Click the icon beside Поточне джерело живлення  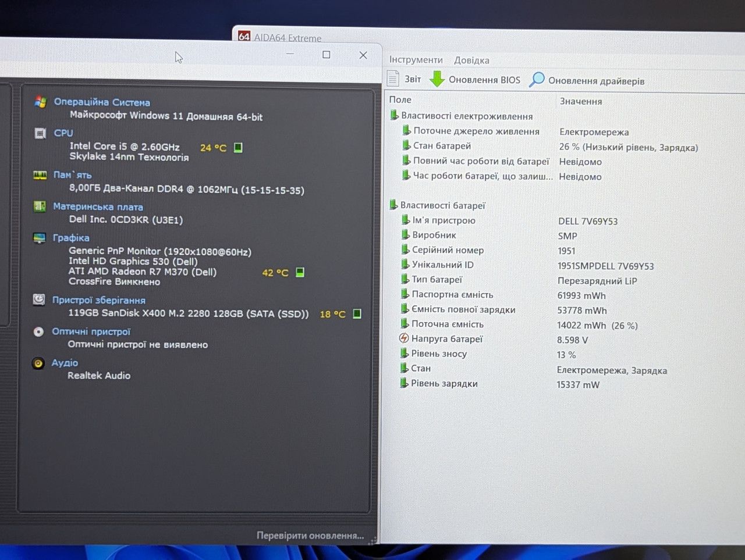point(406,130)
